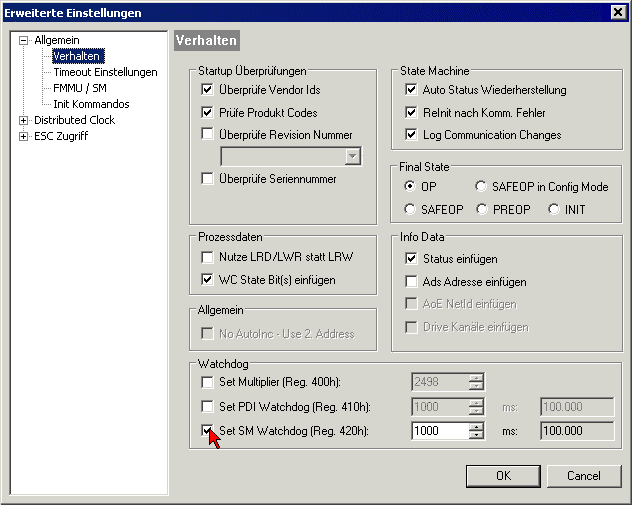Collapse the Allgemein tree node

pyautogui.click(x=24, y=40)
